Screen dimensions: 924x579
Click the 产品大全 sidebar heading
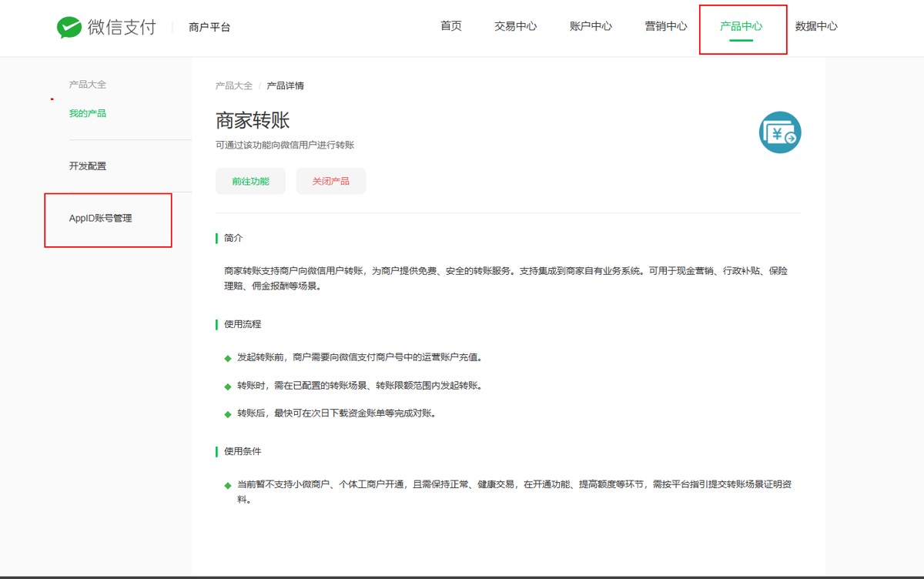(x=88, y=85)
